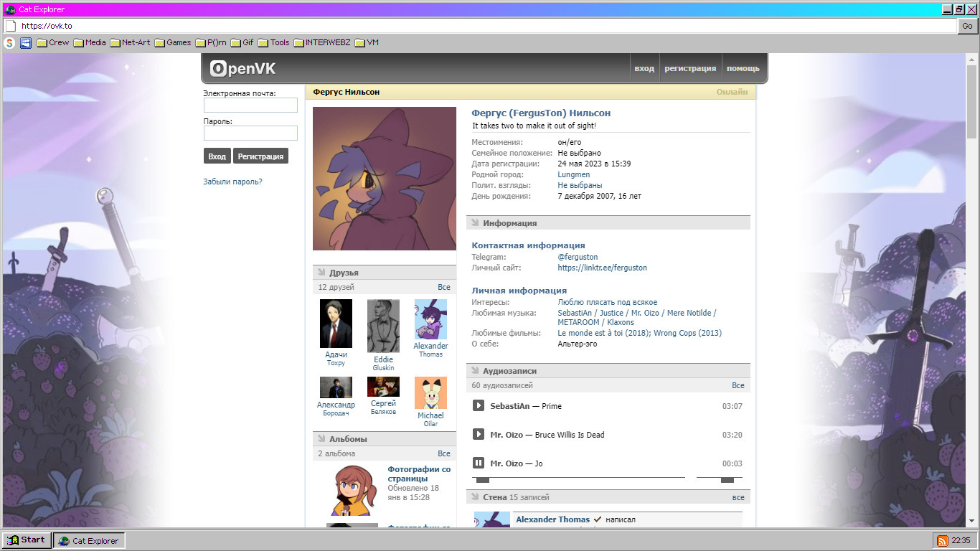The image size is (980, 551).
Task: Open the Net-Art bookmarks folder
Action: click(x=130, y=42)
